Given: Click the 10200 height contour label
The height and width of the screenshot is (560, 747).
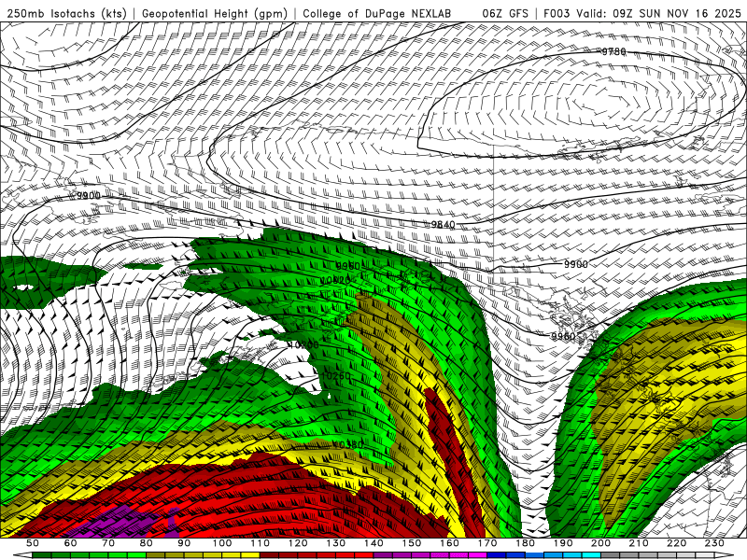Looking at the screenshot, I should pyautogui.click(x=304, y=344).
